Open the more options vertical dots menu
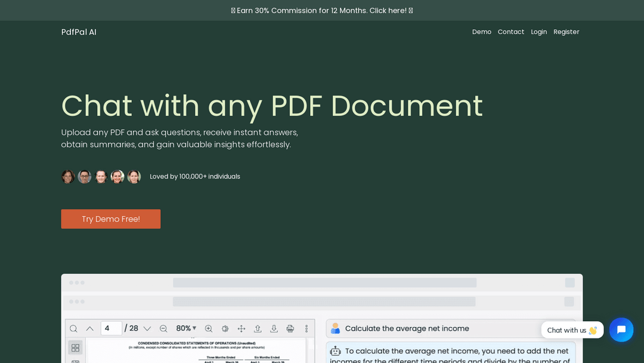This screenshot has height=363, width=644. (306, 328)
